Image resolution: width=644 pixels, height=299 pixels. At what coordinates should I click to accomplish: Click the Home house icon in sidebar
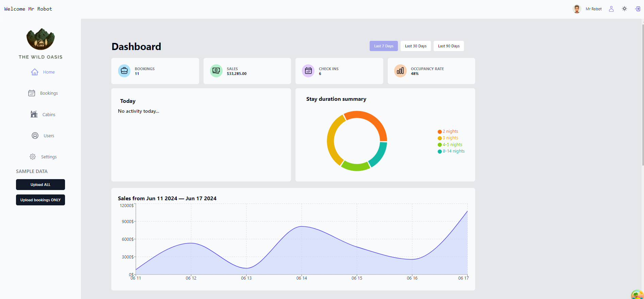[x=35, y=72]
